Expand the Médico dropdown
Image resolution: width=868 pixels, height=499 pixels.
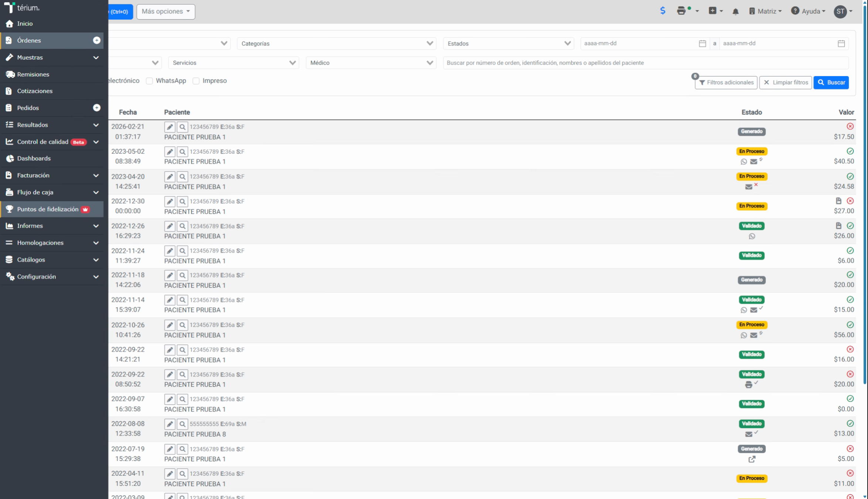click(x=371, y=63)
